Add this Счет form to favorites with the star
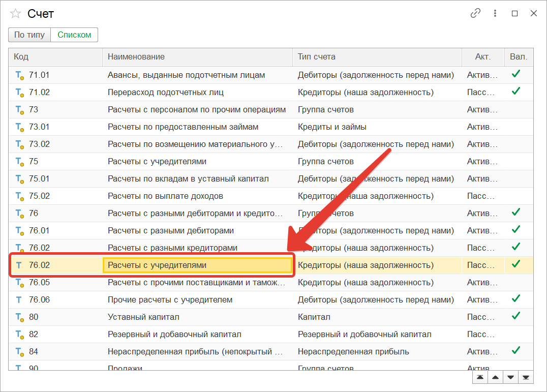This screenshot has height=392, width=547. pyautogui.click(x=16, y=14)
